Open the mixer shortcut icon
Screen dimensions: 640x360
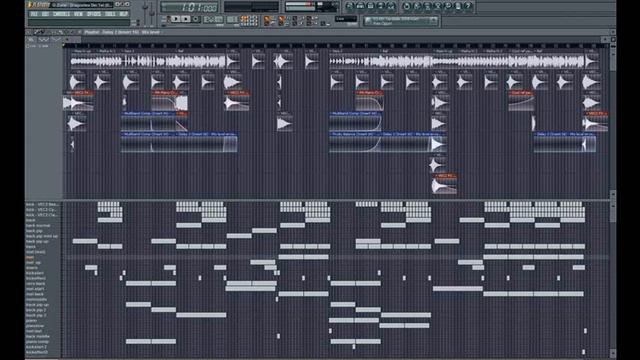(391, 6)
